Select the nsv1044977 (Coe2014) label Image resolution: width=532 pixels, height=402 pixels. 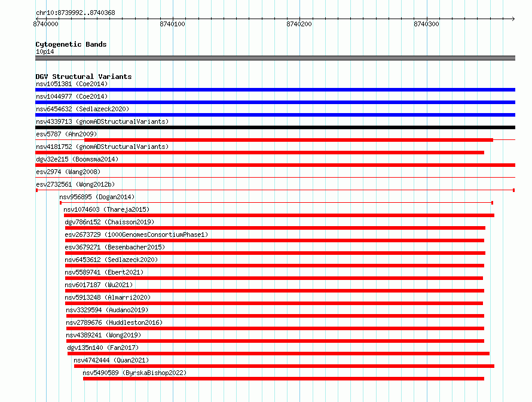[72, 96]
